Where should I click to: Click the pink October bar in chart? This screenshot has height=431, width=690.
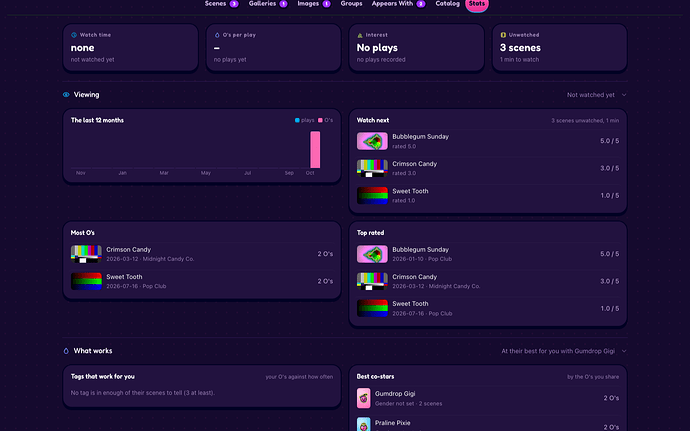tap(315, 150)
